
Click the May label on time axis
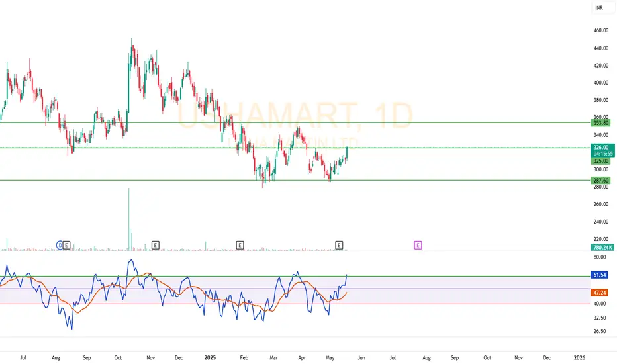click(x=330, y=357)
